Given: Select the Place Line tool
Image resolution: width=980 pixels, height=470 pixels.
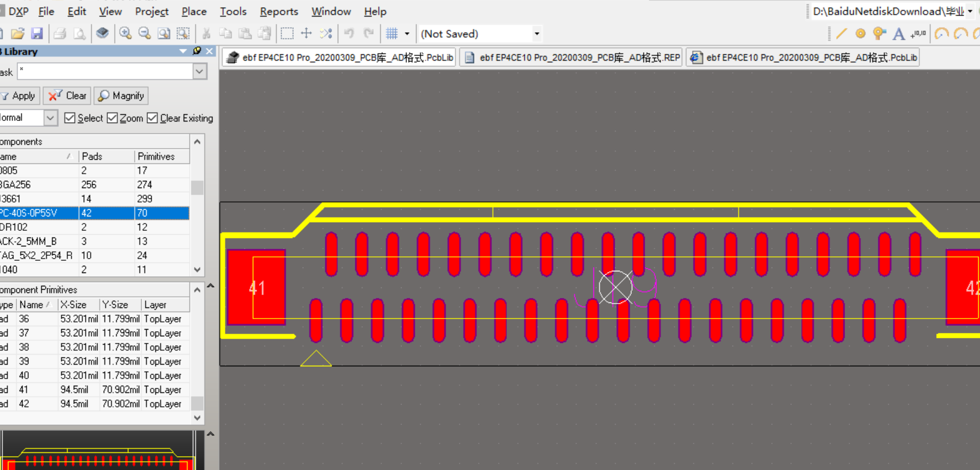Looking at the screenshot, I should click(842, 34).
